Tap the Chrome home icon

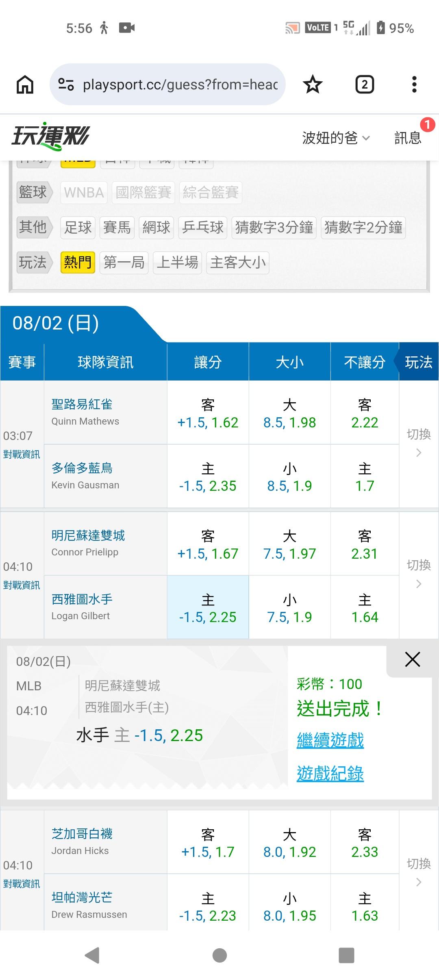pyautogui.click(x=25, y=85)
